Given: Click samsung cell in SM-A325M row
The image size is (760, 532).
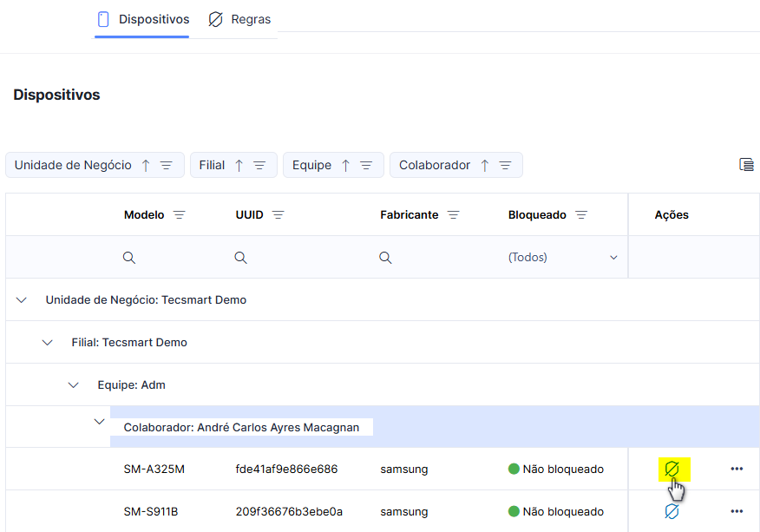Looking at the screenshot, I should tap(403, 470).
